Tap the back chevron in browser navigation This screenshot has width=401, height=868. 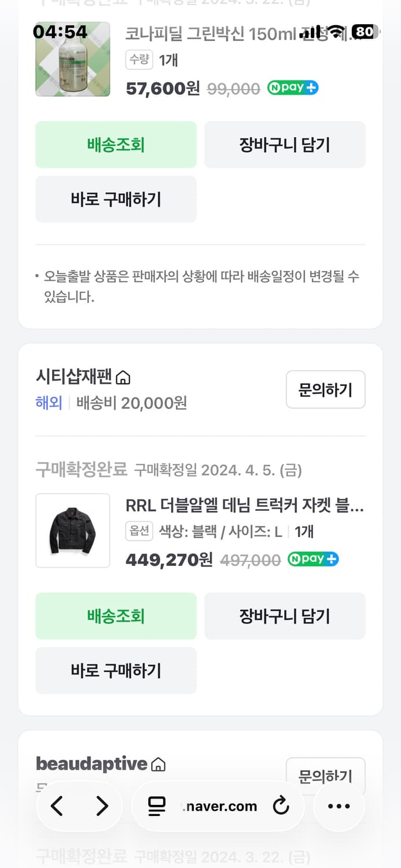[57, 806]
